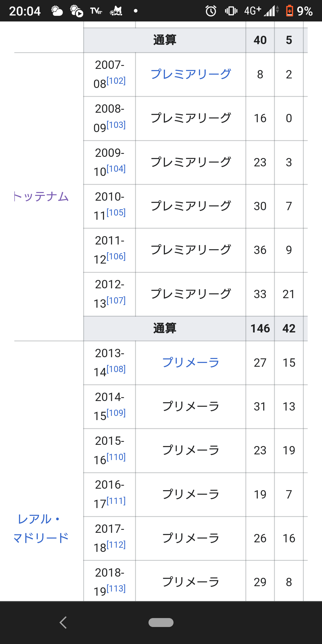The width and height of the screenshot is (322, 644).
Task: Tap the Android back navigation arrow
Action: tap(63, 623)
